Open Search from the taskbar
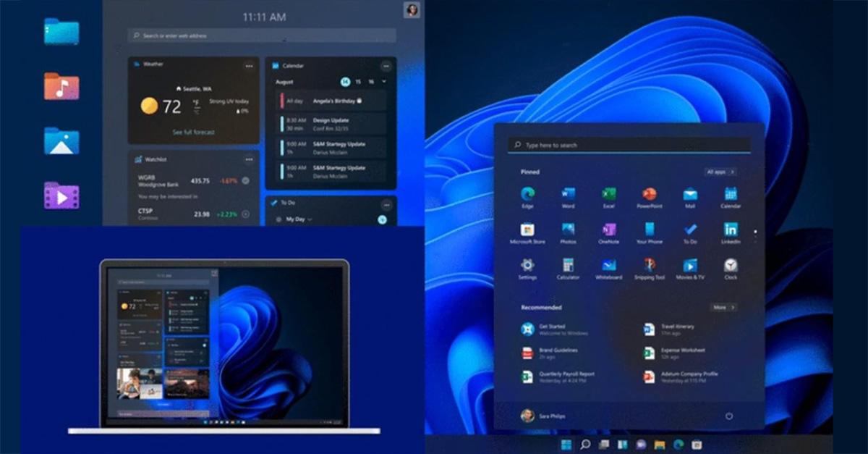868x454 pixels. pyautogui.click(x=585, y=444)
